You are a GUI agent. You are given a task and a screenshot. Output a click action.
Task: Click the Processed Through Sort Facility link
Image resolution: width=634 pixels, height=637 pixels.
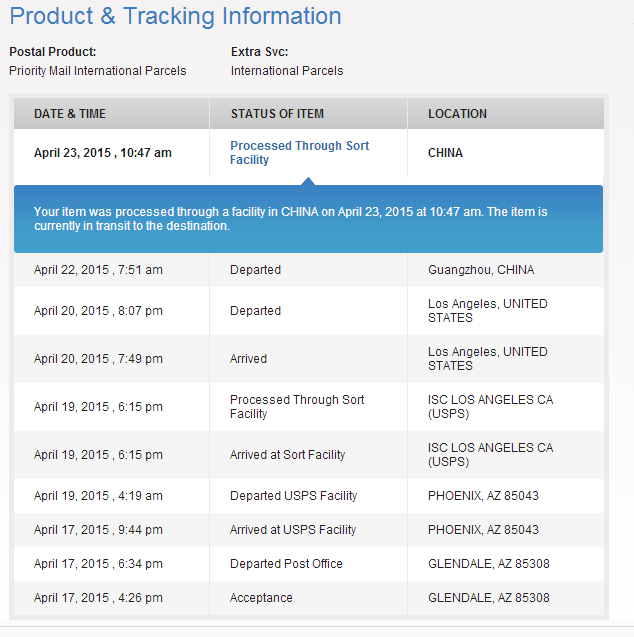(x=299, y=153)
